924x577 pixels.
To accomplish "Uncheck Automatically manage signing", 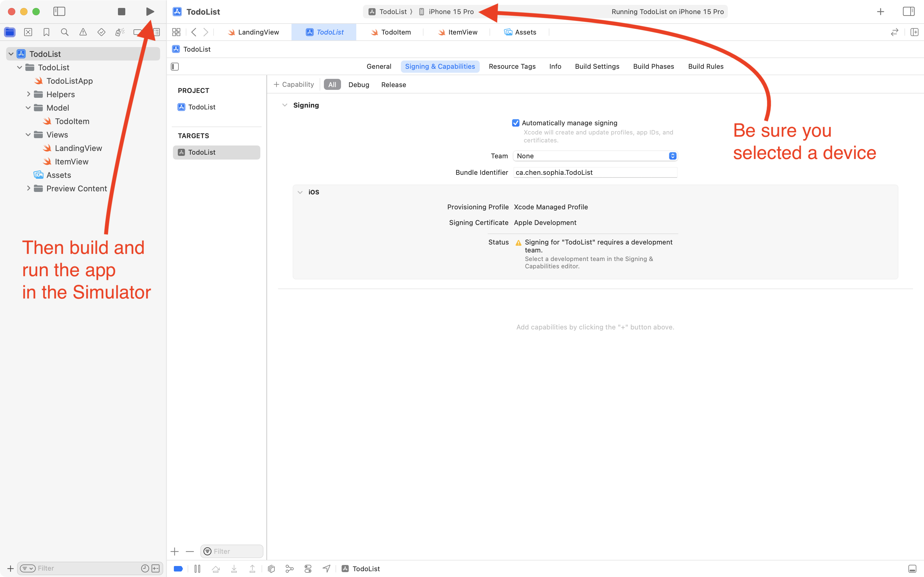I will click(x=515, y=123).
